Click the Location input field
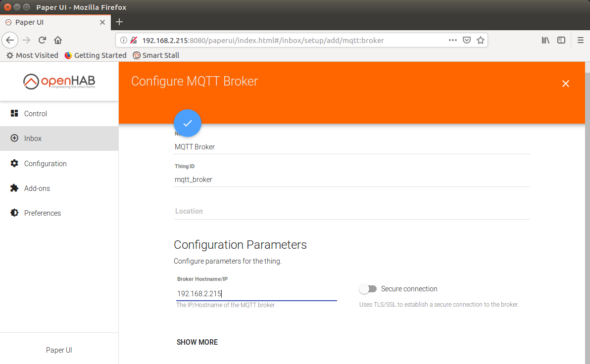590x364 pixels. (352, 211)
